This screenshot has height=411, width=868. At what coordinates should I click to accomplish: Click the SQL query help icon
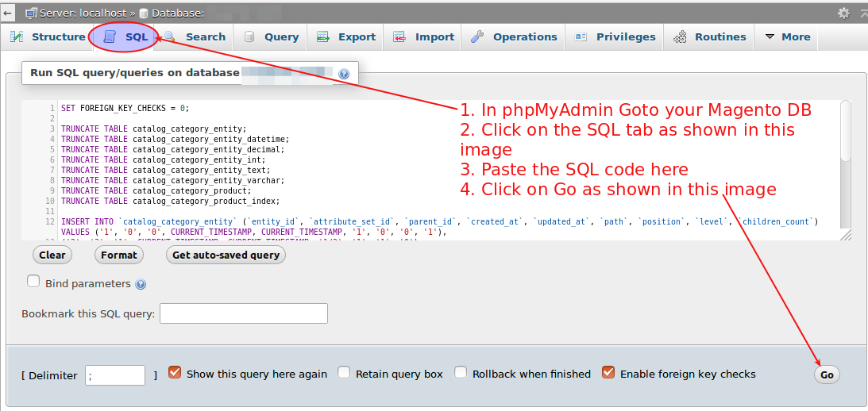344,74
